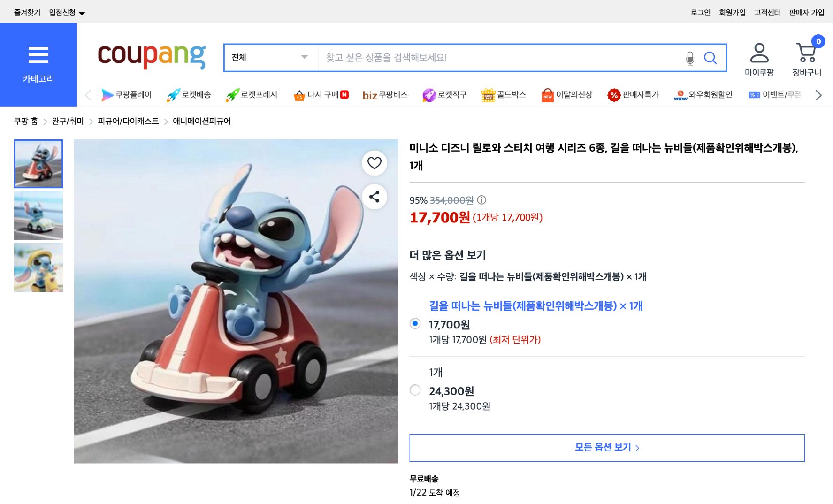Click the voice search microphone icon
The image size is (833, 504).
[689, 58]
